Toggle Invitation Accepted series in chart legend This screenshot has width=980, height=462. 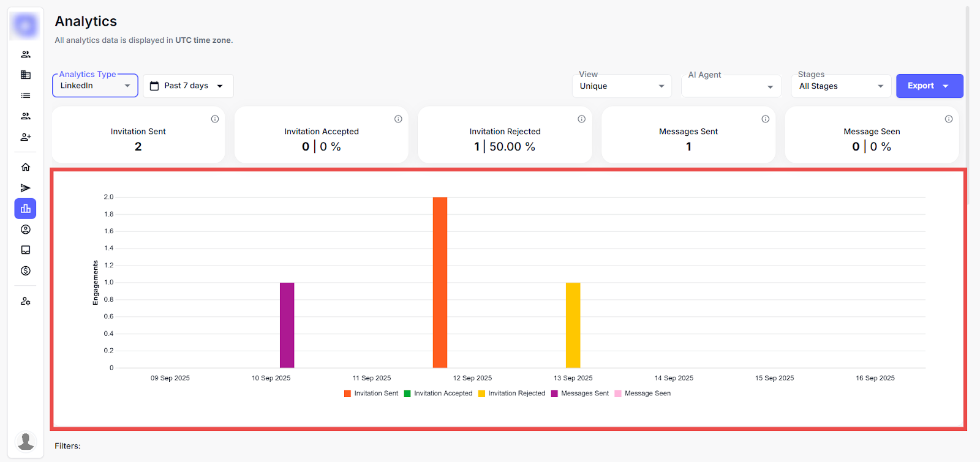coord(438,393)
